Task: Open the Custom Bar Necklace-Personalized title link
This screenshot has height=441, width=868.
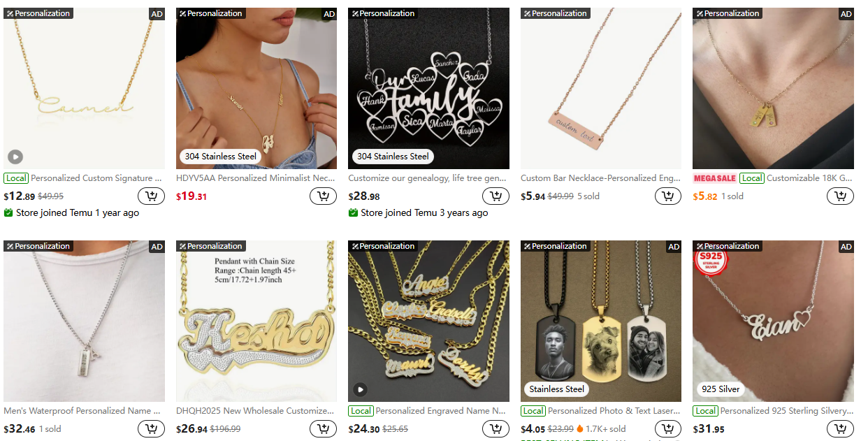Action: click(601, 178)
